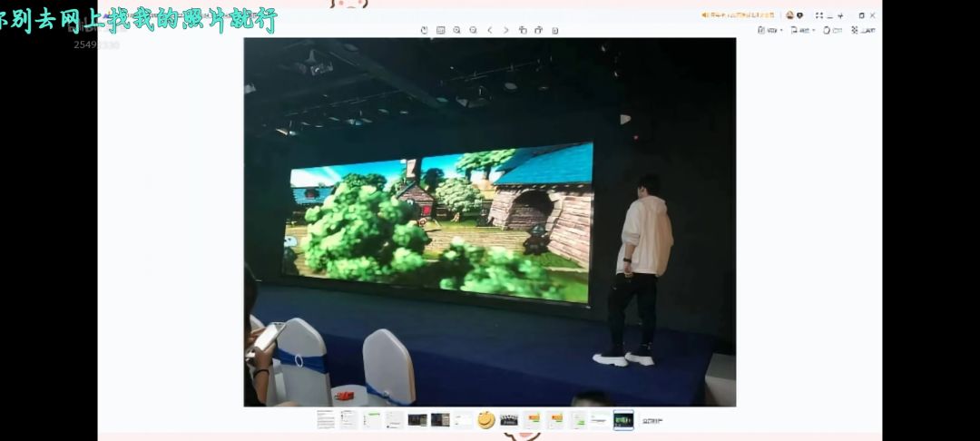
Task: Rotate the image clockwise using toolbar icon
Action: [539, 30]
